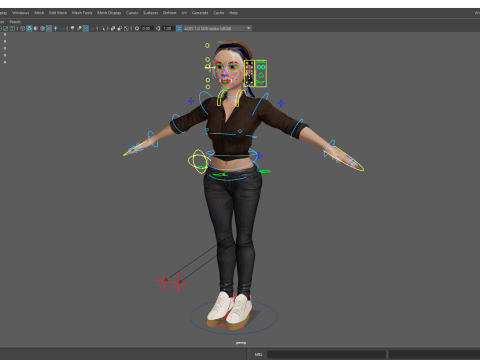Screen dimensions: 480x360
Task: Click the persp camera label
Action: click(x=241, y=343)
